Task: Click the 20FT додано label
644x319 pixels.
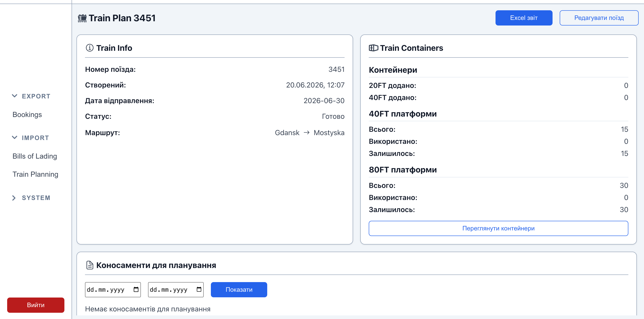Action: coord(392,86)
